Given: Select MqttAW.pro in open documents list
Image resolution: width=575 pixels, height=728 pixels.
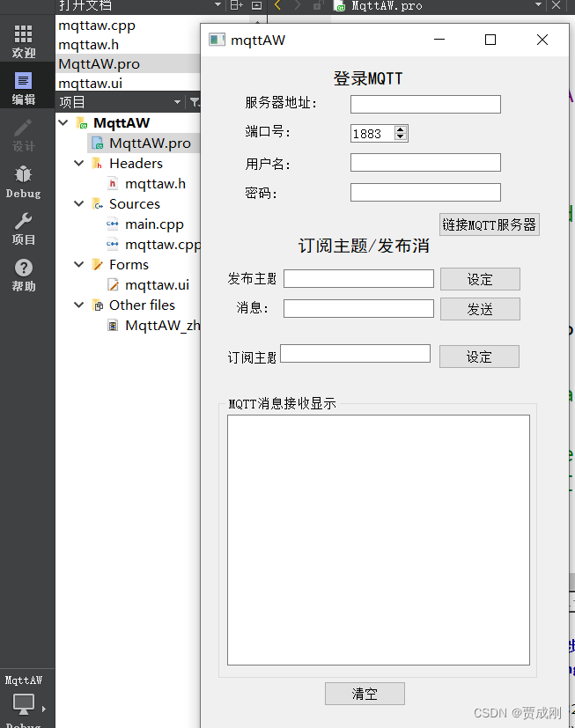Looking at the screenshot, I should 99,63.
